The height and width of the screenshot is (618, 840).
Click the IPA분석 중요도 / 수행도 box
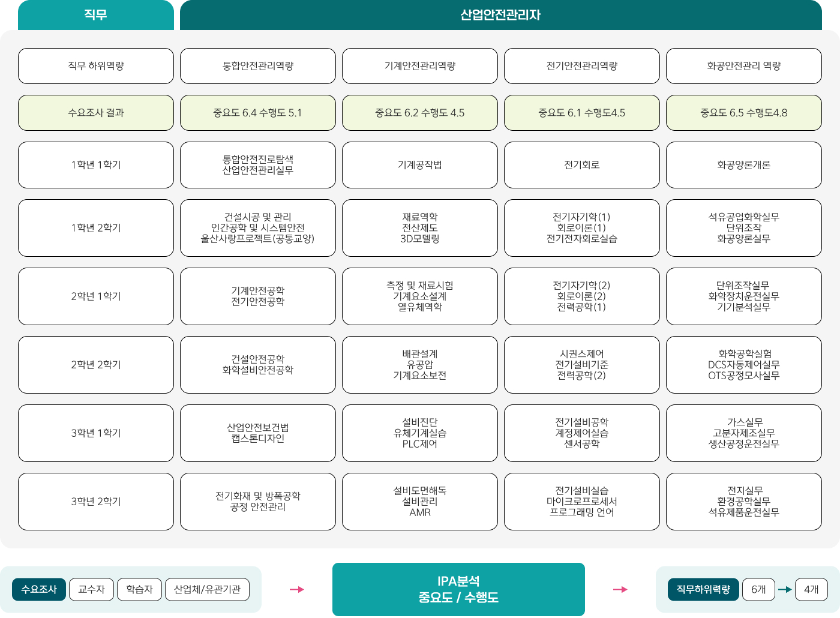[458, 589]
